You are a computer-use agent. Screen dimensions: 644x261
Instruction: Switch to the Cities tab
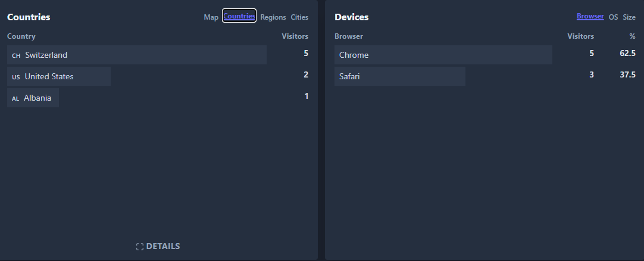[299, 17]
